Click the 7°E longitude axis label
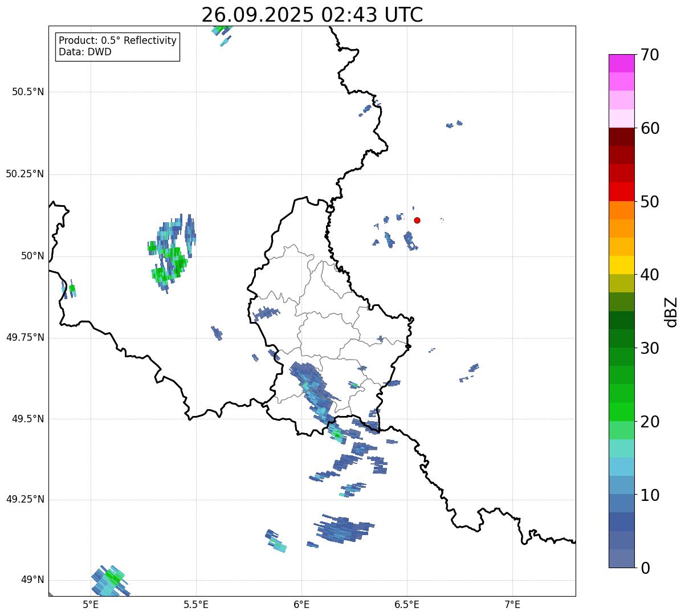 512,604
